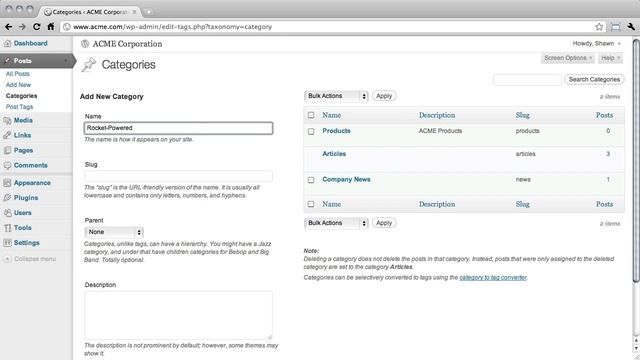Click the top Apply button
The height and width of the screenshot is (360, 640).
click(384, 96)
